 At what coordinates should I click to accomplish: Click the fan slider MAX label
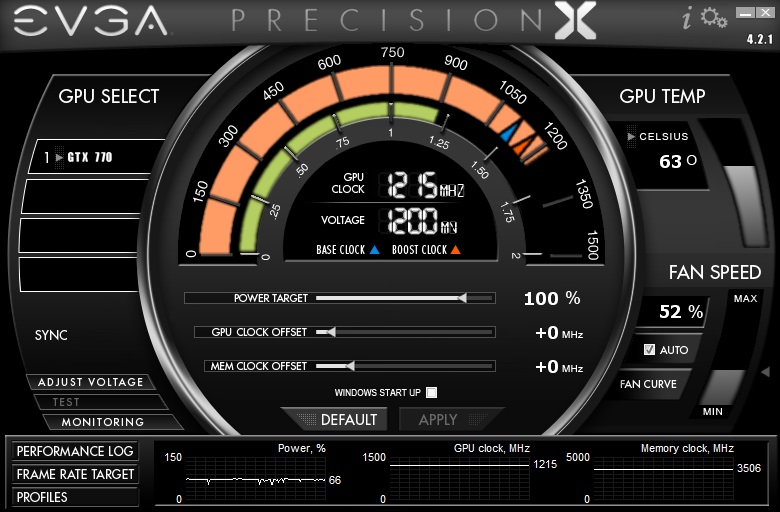(745, 299)
